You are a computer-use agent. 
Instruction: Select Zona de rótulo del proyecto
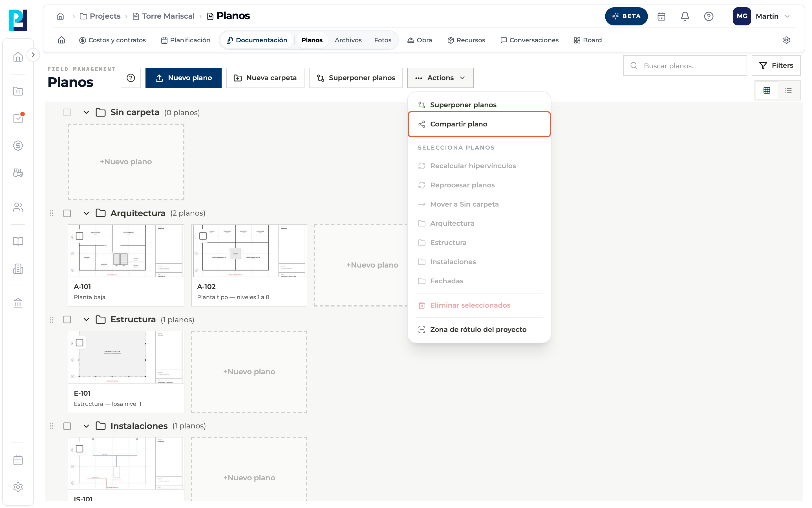click(479, 330)
